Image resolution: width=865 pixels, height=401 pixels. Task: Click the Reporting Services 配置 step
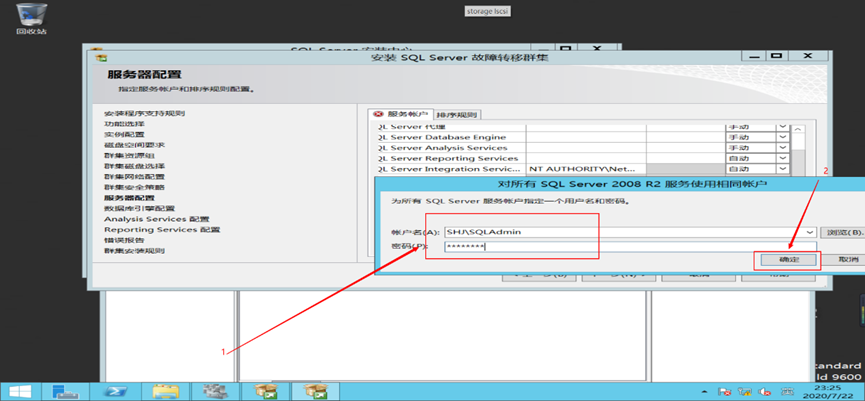tap(162, 229)
